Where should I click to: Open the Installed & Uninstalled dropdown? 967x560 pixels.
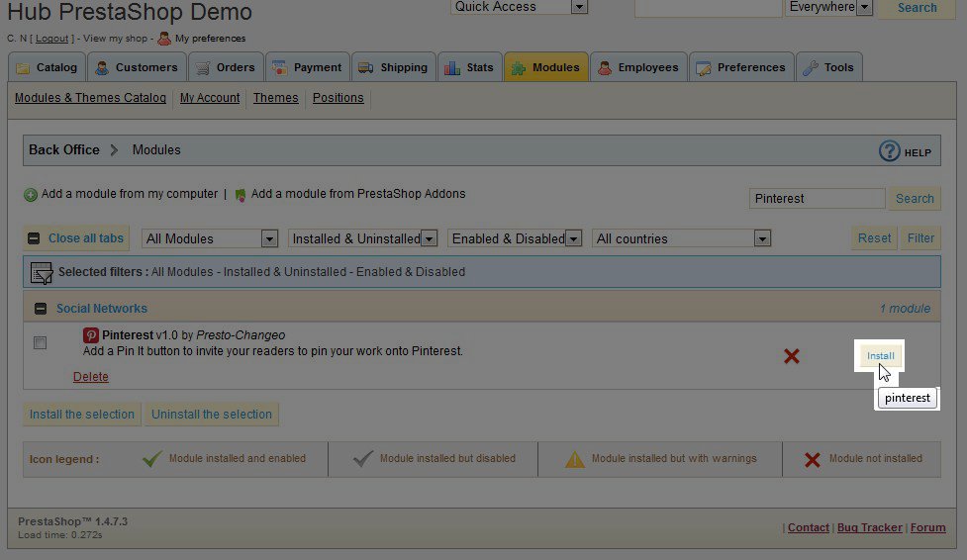[x=363, y=238]
